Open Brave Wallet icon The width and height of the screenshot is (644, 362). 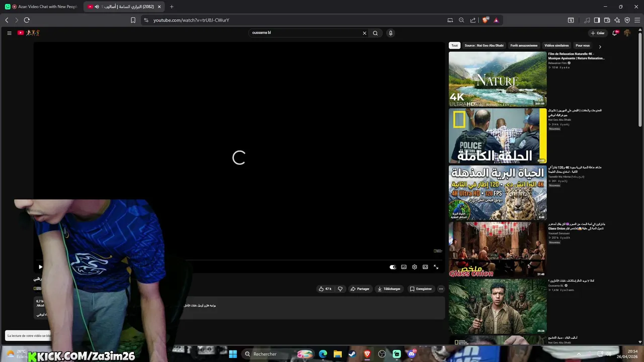[607, 20]
